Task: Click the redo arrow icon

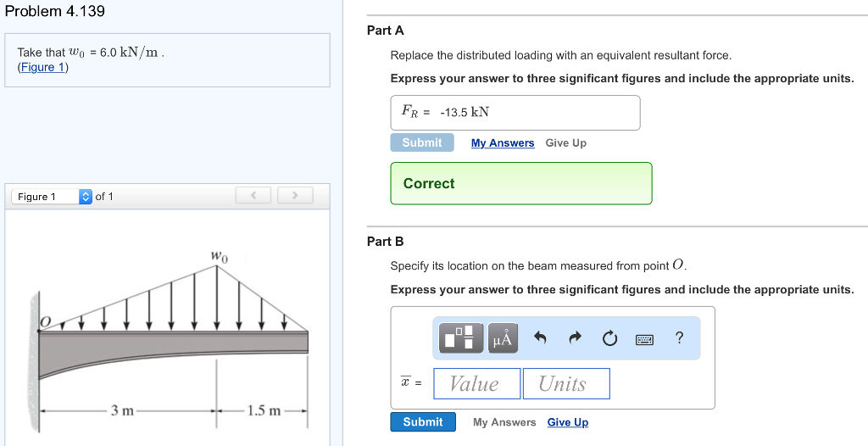Action: click(576, 338)
